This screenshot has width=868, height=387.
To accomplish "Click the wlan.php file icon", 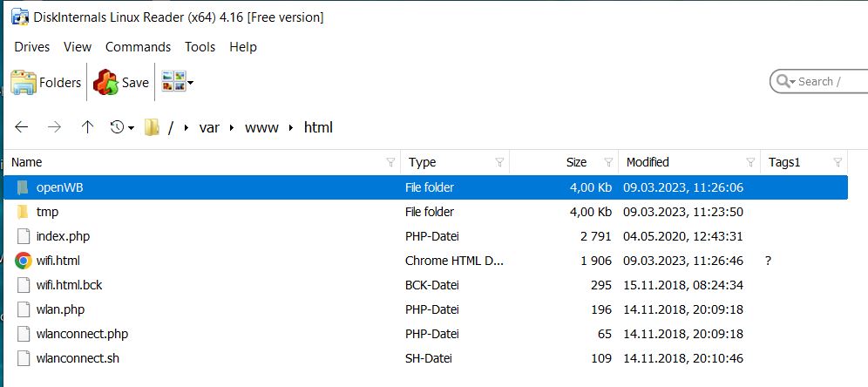I will 23,309.
